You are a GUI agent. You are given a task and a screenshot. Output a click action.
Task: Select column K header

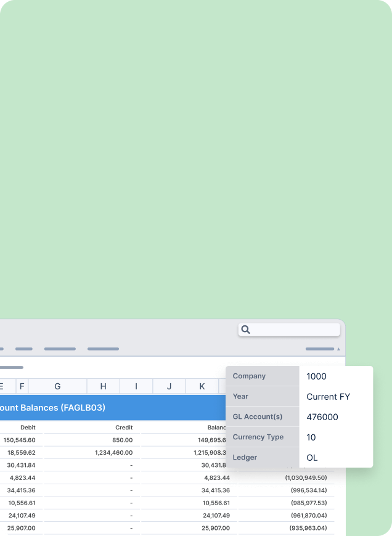pos(202,386)
